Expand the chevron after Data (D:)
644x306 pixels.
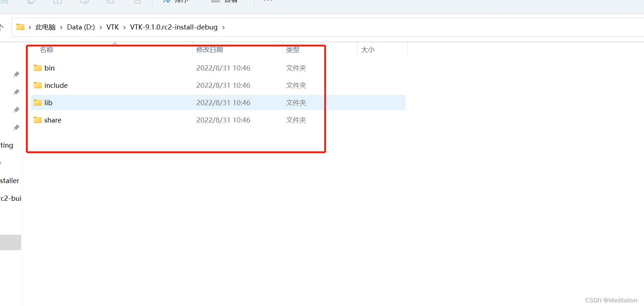pos(101,27)
